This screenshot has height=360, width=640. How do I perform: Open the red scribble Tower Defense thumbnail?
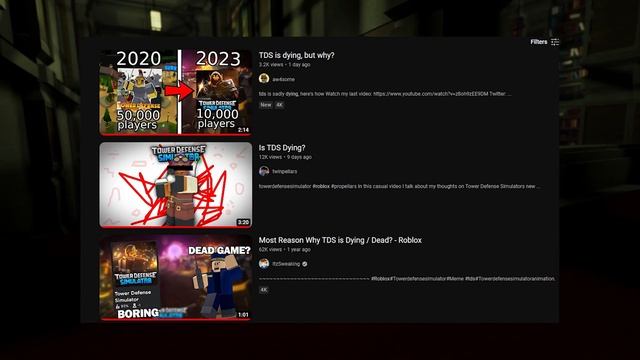pyautogui.click(x=176, y=185)
